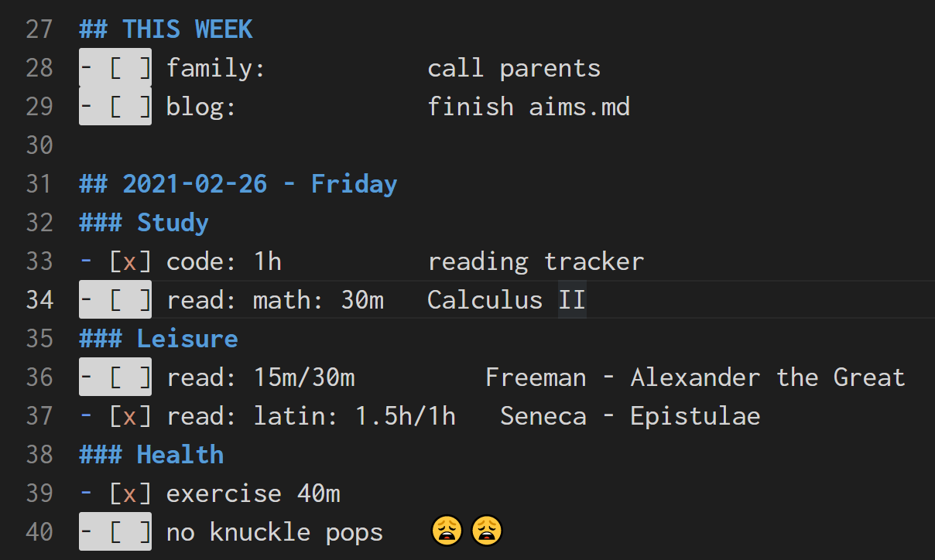Select the '2021-02-26 - Friday' heading
The width and height of the screenshot is (935, 560).
[x=259, y=184]
